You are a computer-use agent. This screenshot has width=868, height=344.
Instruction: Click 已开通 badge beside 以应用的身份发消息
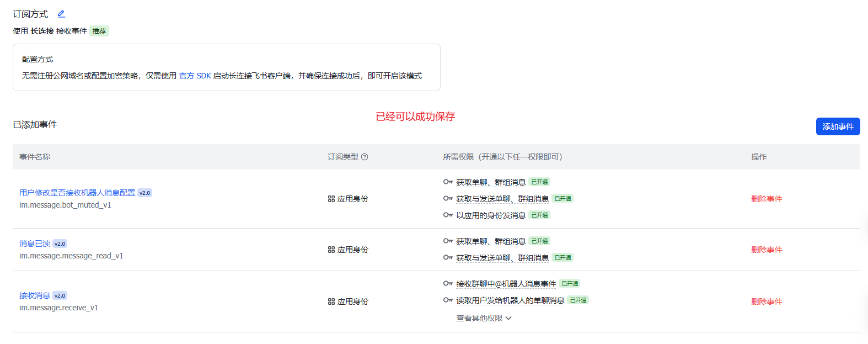[539, 215]
